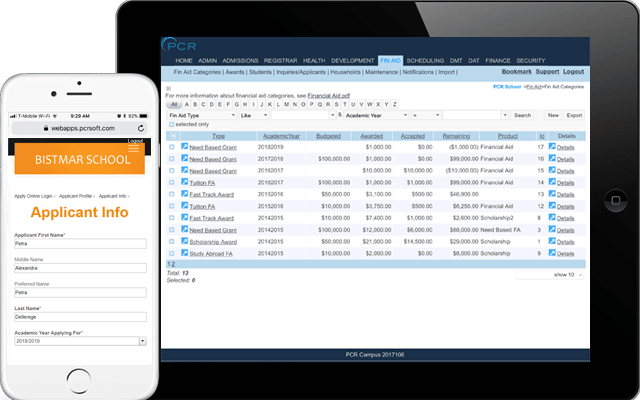Expand the 'show 10' page size dropdown

(x=567, y=274)
